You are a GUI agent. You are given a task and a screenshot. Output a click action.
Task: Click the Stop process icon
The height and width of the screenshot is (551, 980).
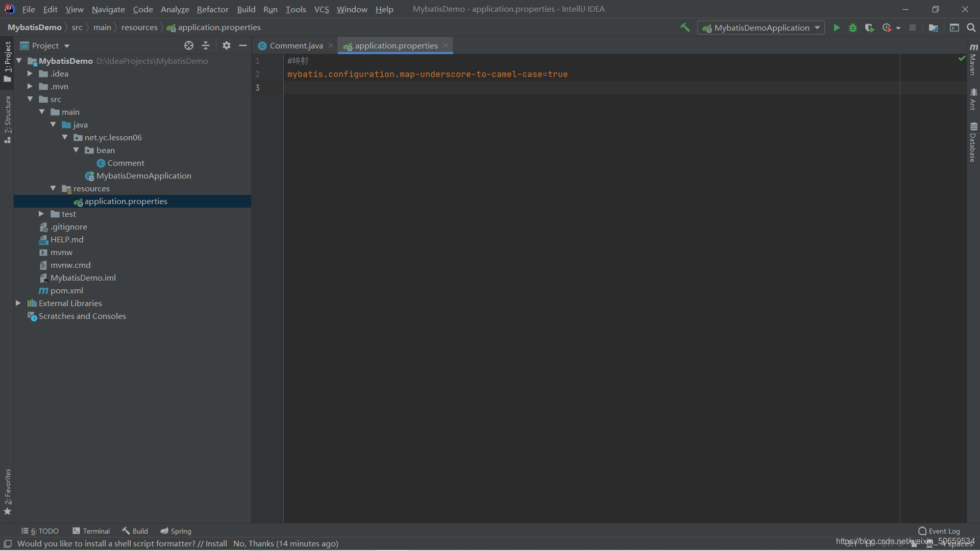[x=913, y=28]
